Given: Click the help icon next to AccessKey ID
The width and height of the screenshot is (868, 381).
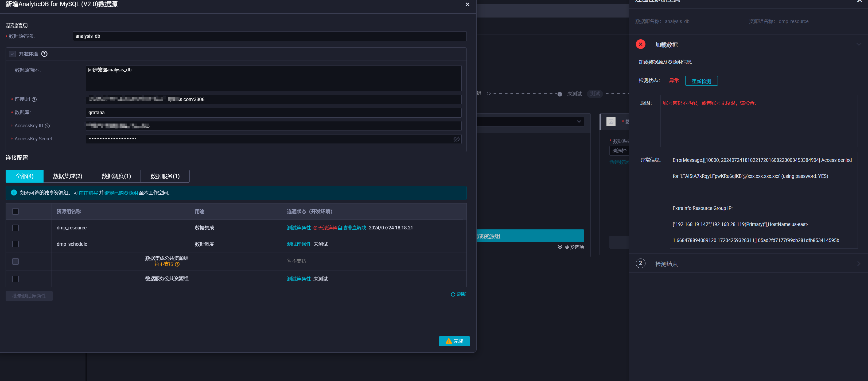Looking at the screenshot, I should pos(48,126).
